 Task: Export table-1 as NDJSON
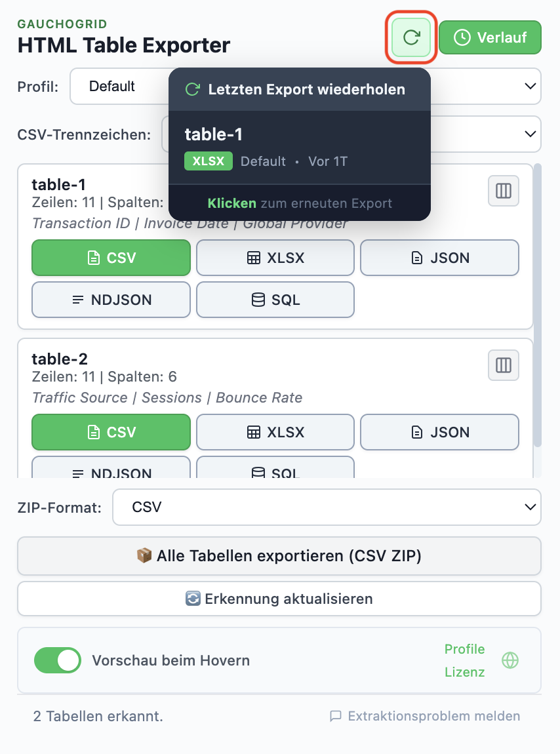[x=111, y=300]
